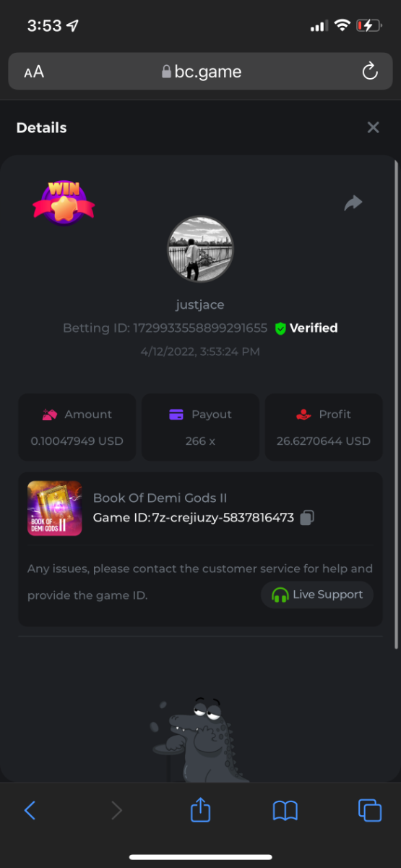Show open tabs in Safari
Screen dimensions: 401x868
(370, 810)
